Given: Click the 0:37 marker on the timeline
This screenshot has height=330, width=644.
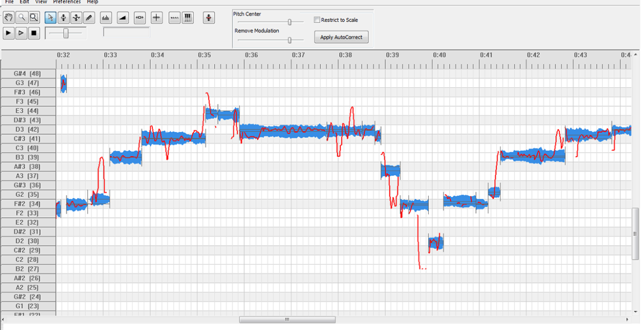Looking at the screenshot, I should (298, 55).
